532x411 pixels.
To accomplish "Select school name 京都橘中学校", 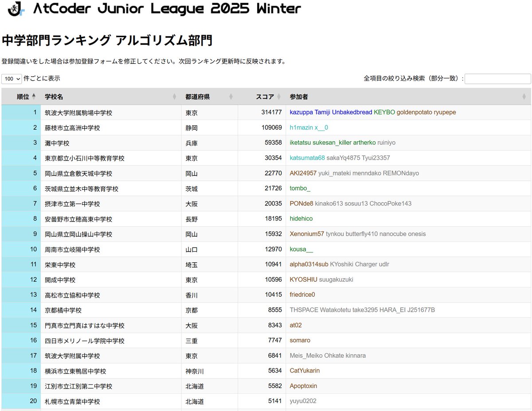I will pos(63,310).
